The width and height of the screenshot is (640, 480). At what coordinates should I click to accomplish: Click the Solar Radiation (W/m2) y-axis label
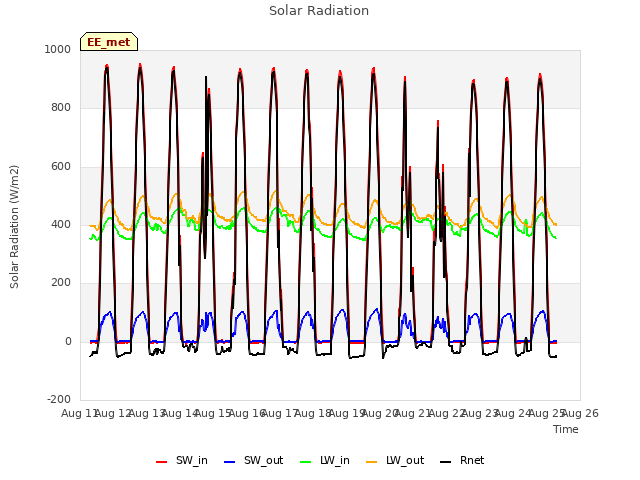(x=14, y=227)
